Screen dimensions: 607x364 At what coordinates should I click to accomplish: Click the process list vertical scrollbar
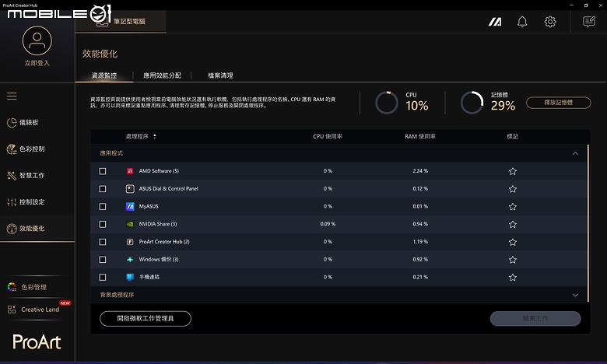coord(588,223)
